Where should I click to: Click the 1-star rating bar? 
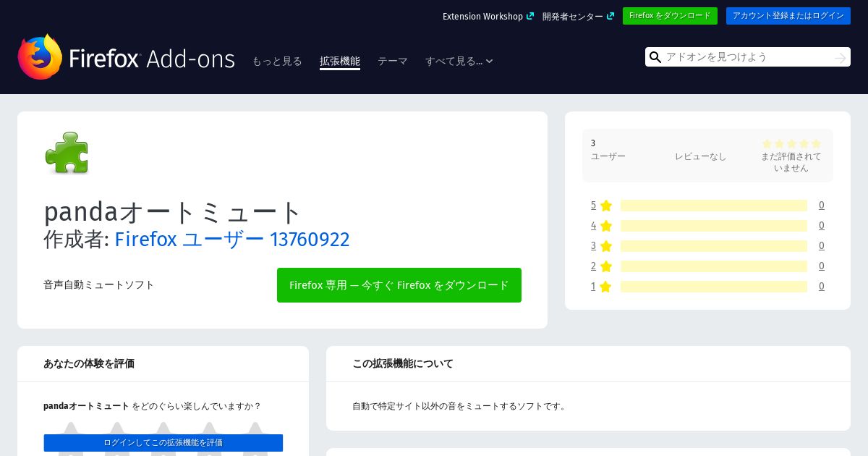pos(714,287)
